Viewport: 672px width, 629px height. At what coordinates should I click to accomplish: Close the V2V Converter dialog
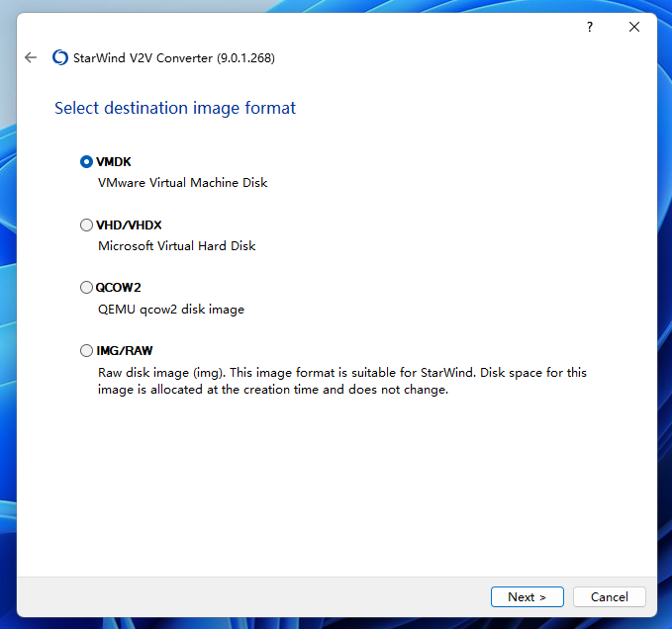pos(634,27)
